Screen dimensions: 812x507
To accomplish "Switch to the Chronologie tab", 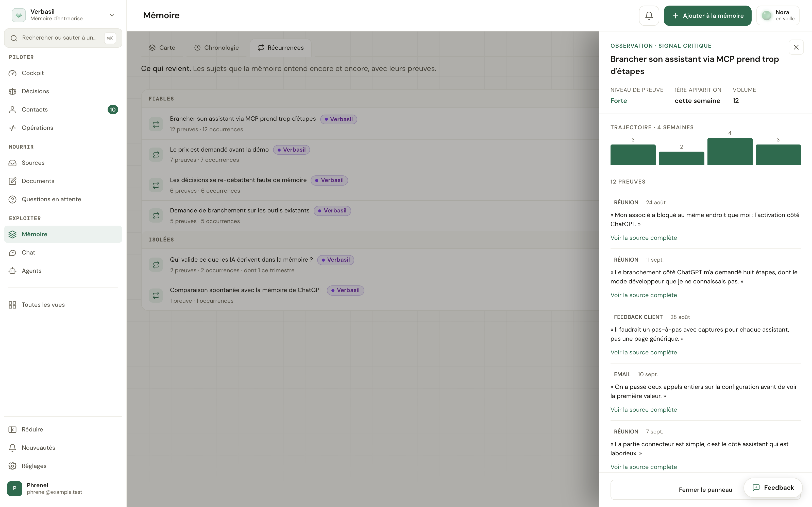I will point(216,48).
